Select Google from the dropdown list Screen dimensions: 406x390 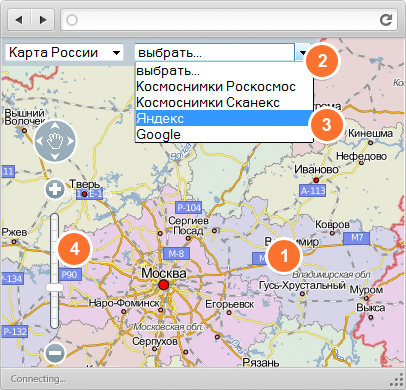pos(223,134)
